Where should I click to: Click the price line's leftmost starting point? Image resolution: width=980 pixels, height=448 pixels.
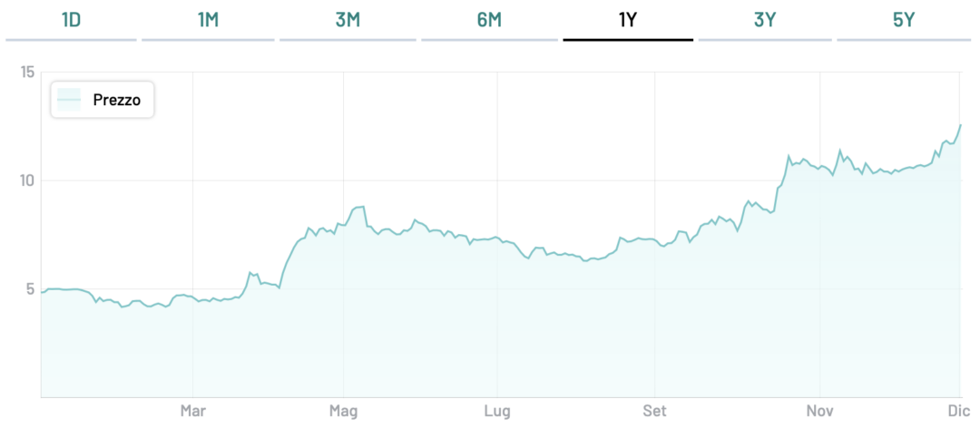click(42, 292)
